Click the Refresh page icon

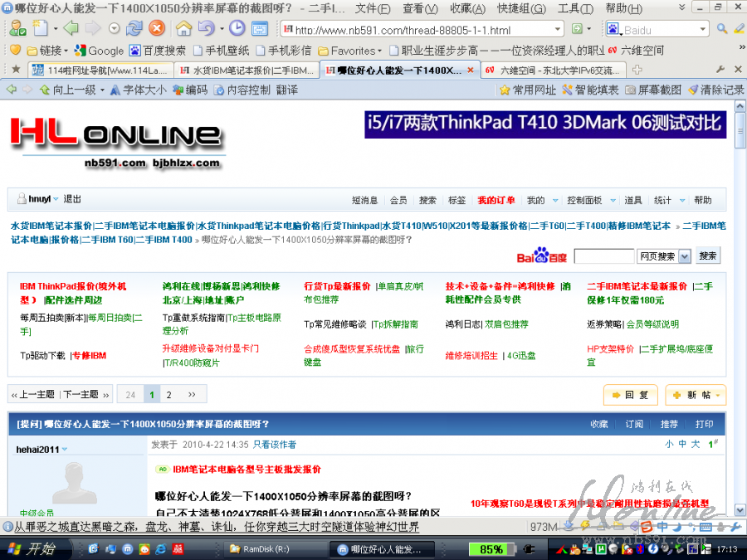pyautogui.click(x=134, y=28)
